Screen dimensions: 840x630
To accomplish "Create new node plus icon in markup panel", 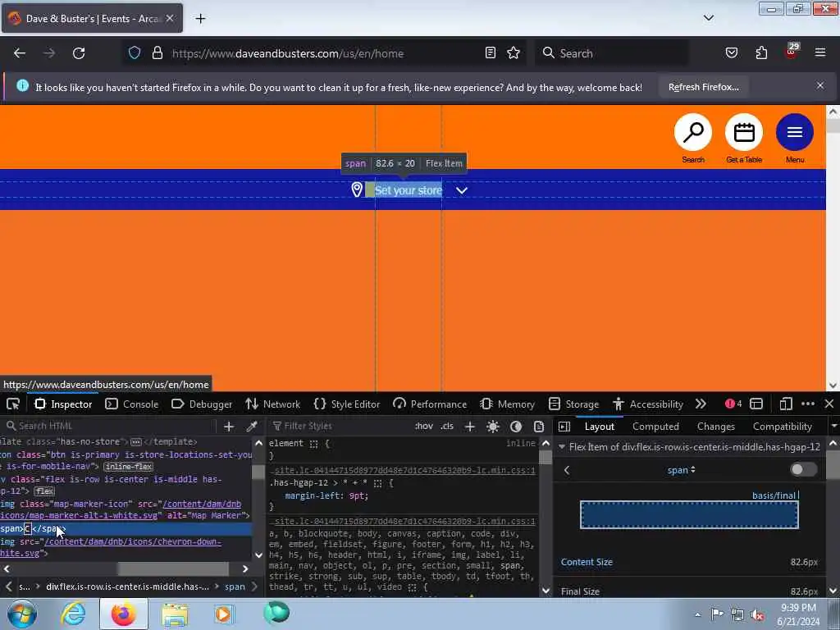I will click(x=229, y=427).
